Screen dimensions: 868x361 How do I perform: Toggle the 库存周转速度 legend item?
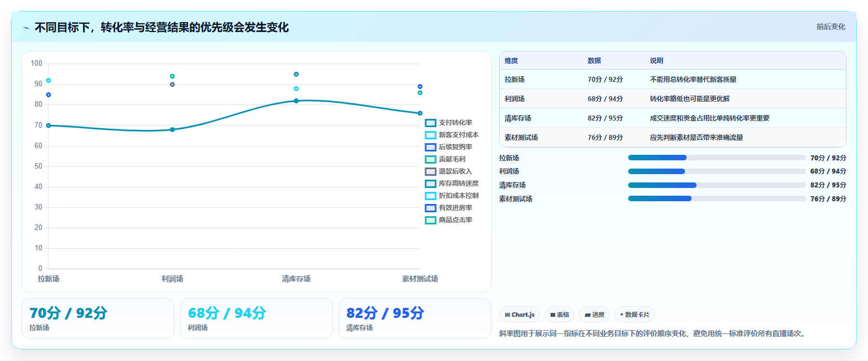(x=452, y=184)
